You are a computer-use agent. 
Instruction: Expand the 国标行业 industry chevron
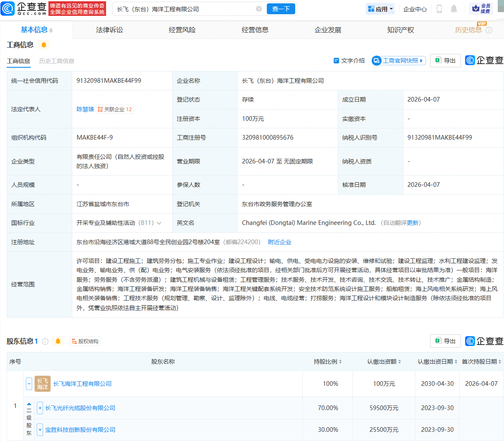(x=159, y=223)
